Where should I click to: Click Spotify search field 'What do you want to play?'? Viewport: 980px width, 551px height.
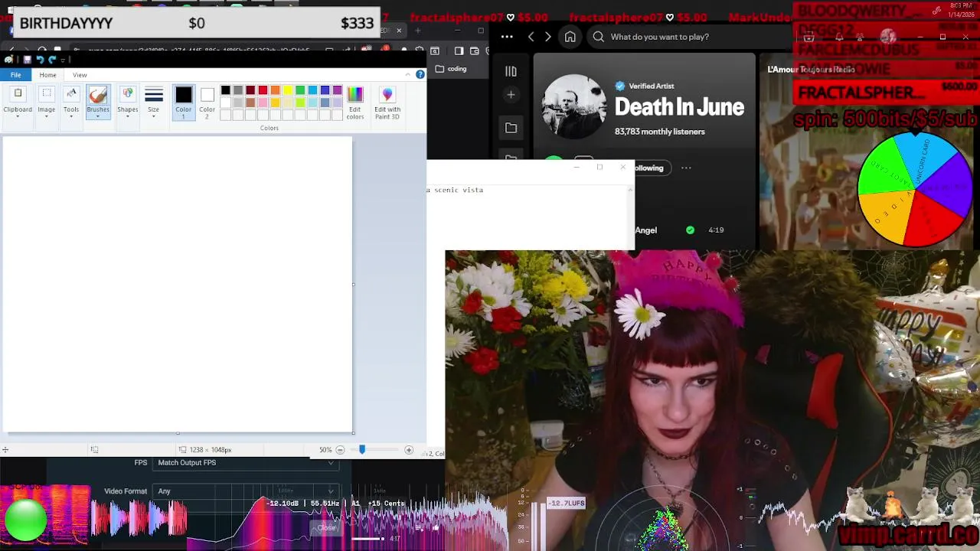pyautogui.click(x=689, y=37)
